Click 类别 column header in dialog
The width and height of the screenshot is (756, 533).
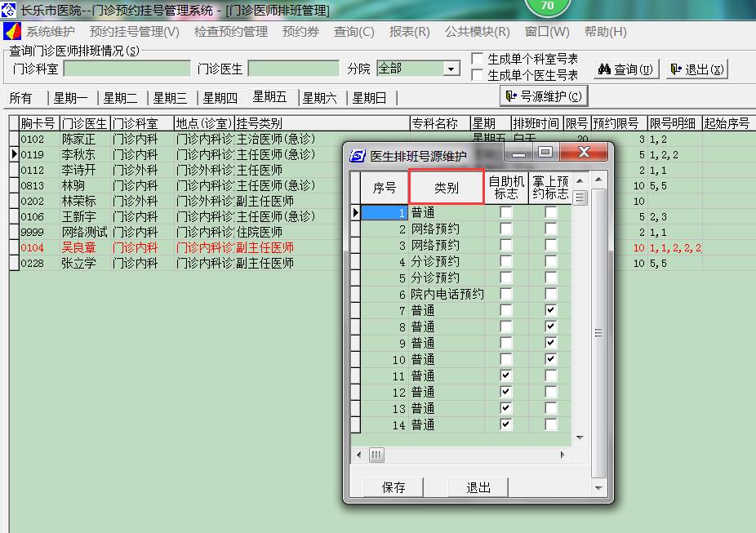click(x=446, y=187)
